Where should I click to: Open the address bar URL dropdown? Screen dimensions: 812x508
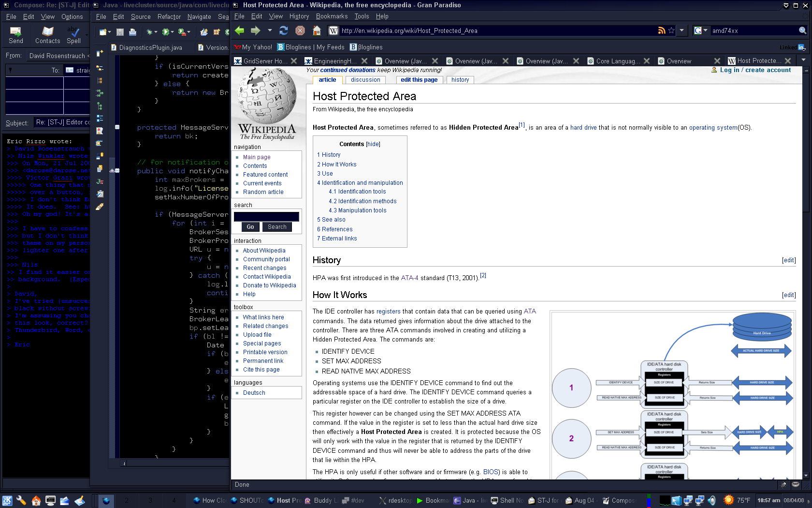click(x=681, y=30)
